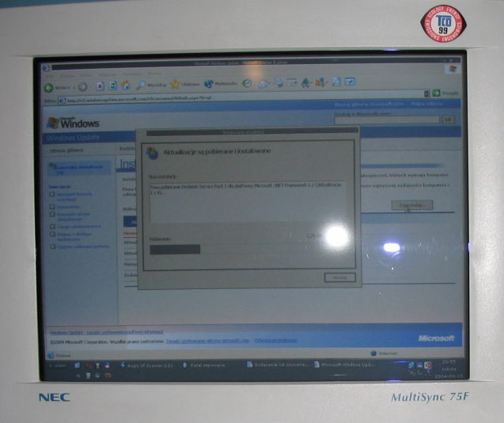Expand the address bar dropdown arrow
Viewport: 504px width, 423px height.
426,93
